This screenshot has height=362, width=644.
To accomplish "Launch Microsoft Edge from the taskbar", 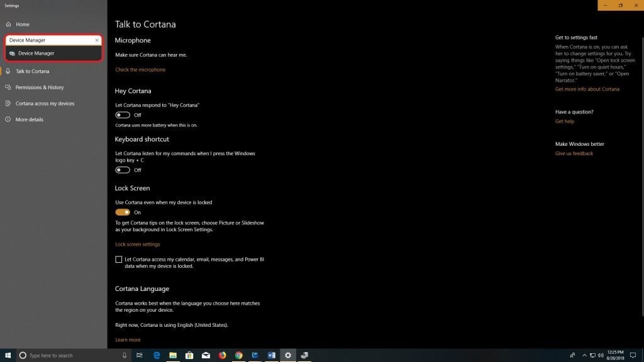I will (x=157, y=355).
